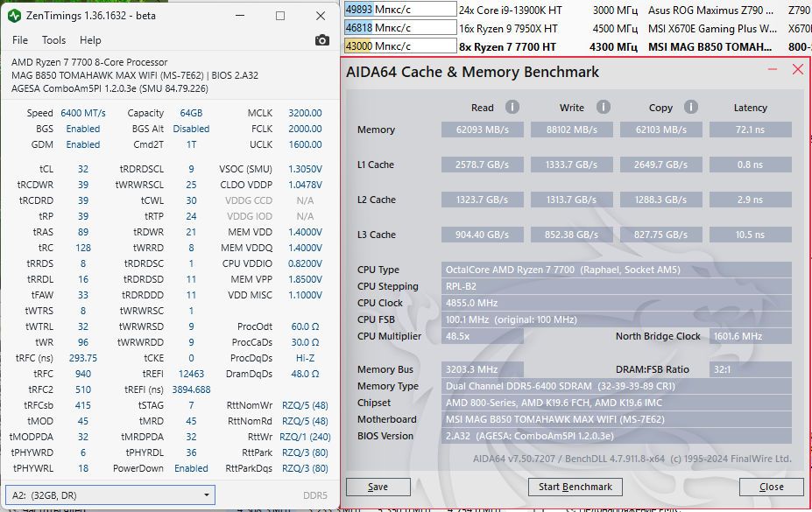
Task: Click the MEM VDD value 1.4000V
Action: click(x=305, y=232)
